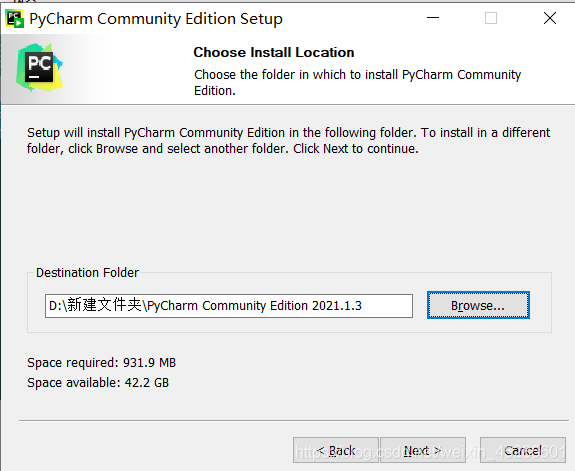
Task: Return to the previous page with < Back
Action: [x=336, y=450]
